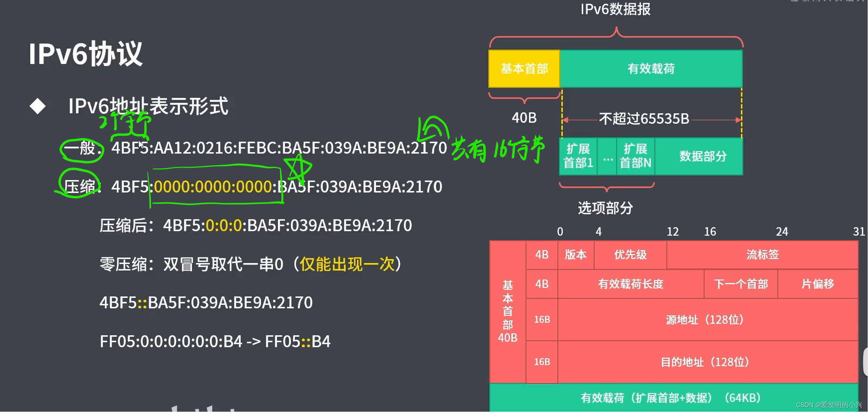Click the address 4BF5::BA5F:039A:BE9A:2170

click(x=206, y=303)
